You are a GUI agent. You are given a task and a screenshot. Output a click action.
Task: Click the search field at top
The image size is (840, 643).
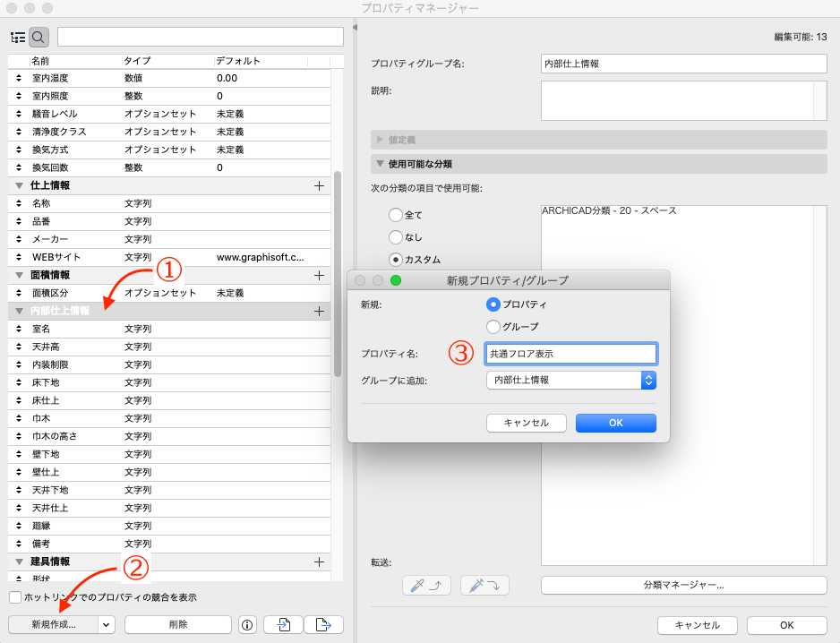coord(201,37)
